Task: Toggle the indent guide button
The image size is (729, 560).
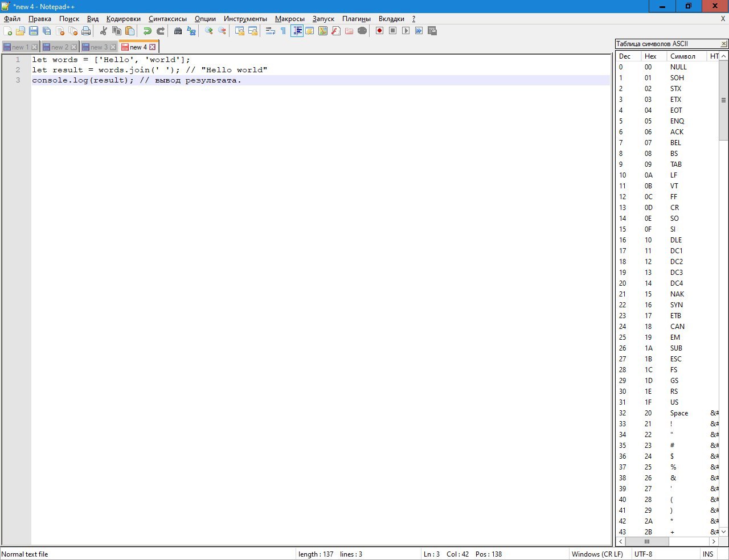Action: 297,31
